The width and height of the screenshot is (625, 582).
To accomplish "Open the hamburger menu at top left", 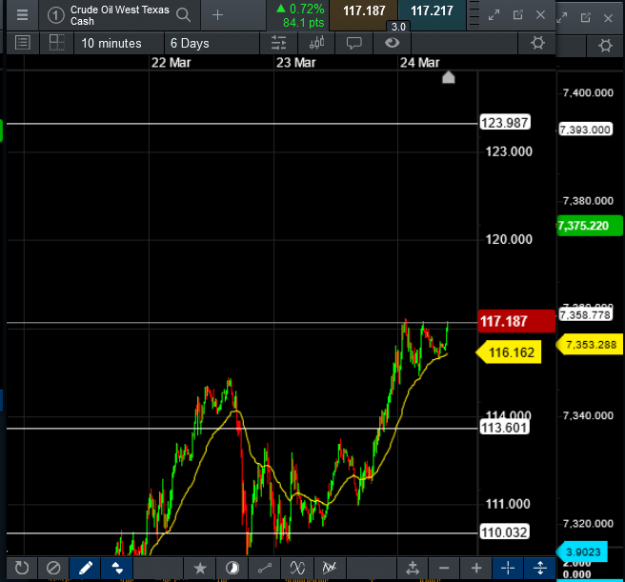I will pos(22,15).
